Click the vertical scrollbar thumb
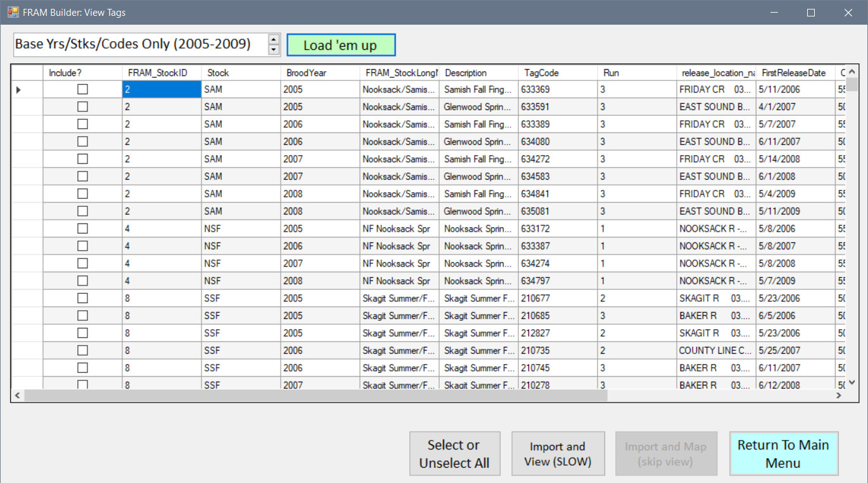Viewport: 868px width, 483px height. coord(852,84)
